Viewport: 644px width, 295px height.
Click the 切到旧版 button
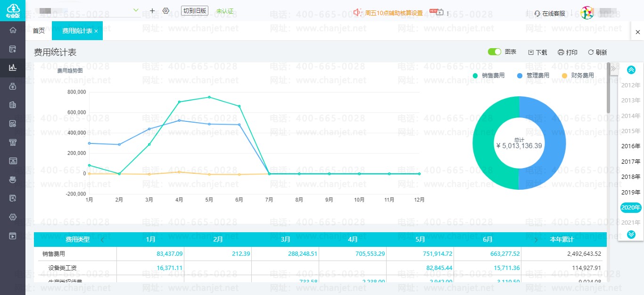coord(195,10)
